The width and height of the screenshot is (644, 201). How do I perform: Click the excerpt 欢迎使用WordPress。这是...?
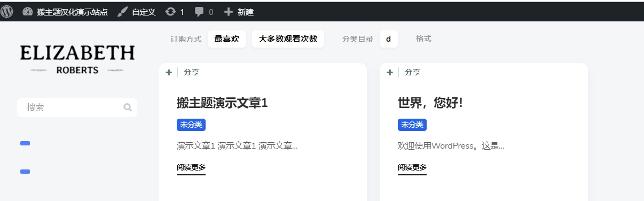tap(451, 146)
